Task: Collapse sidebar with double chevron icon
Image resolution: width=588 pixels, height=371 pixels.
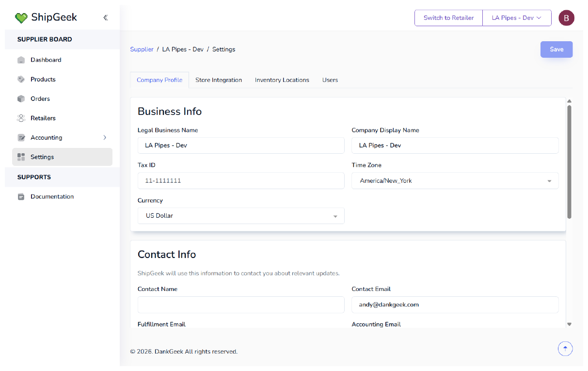Action: tap(105, 18)
